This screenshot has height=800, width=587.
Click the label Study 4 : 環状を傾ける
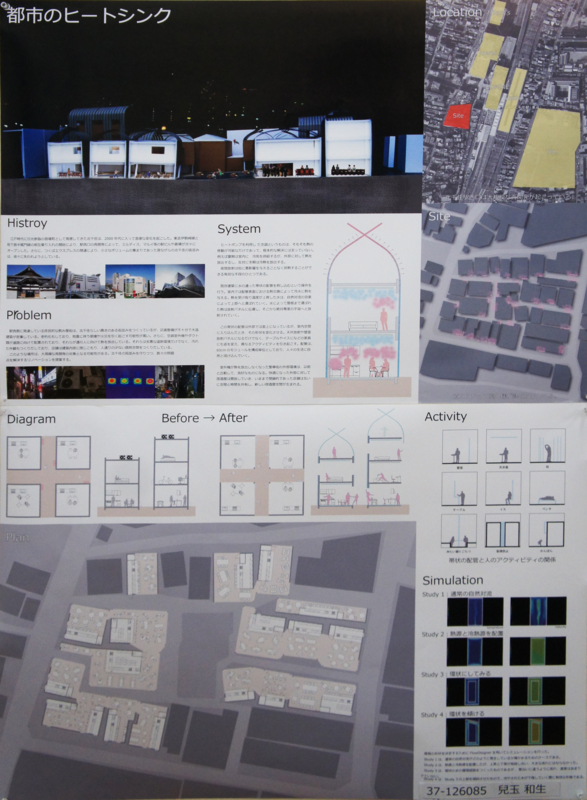tap(453, 714)
